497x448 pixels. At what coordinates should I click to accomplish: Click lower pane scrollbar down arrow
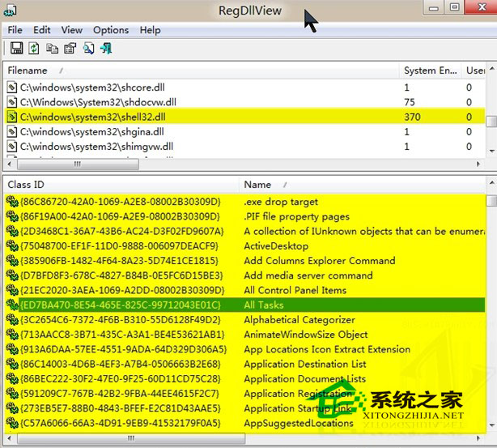(491, 424)
